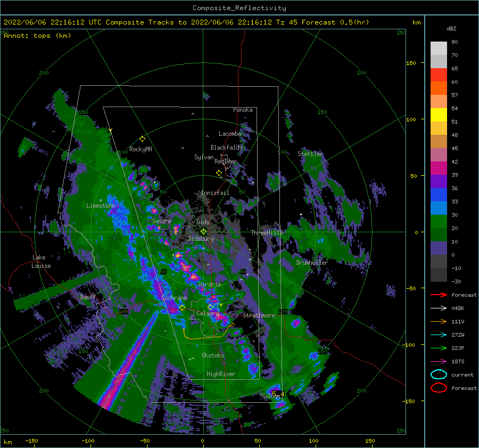Click the Lacombe city label
479x448 pixels.
pyautogui.click(x=230, y=134)
